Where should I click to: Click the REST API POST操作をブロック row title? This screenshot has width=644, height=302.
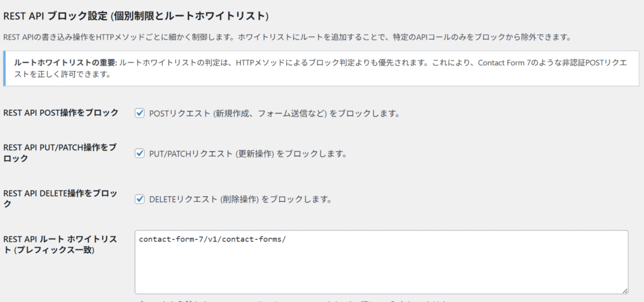point(60,113)
